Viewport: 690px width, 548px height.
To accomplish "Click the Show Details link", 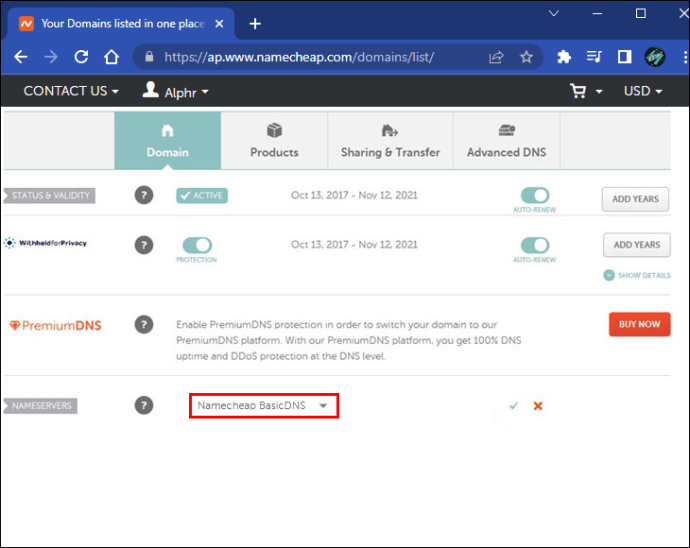I will click(644, 276).
